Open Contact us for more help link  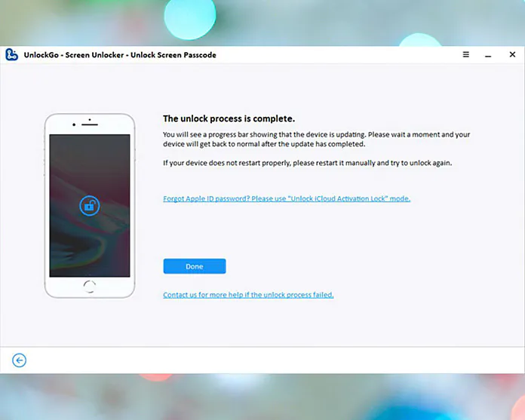pyautogui.click(x=248, y=295)
